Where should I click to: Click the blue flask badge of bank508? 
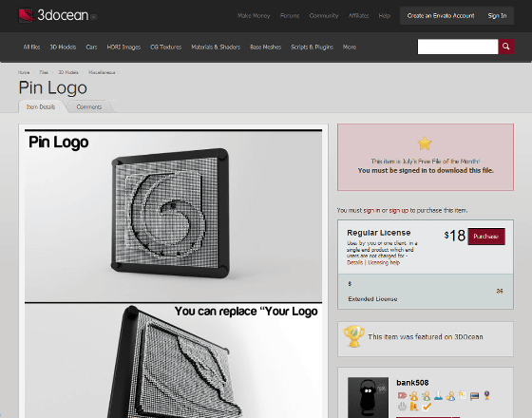(438, 395)
